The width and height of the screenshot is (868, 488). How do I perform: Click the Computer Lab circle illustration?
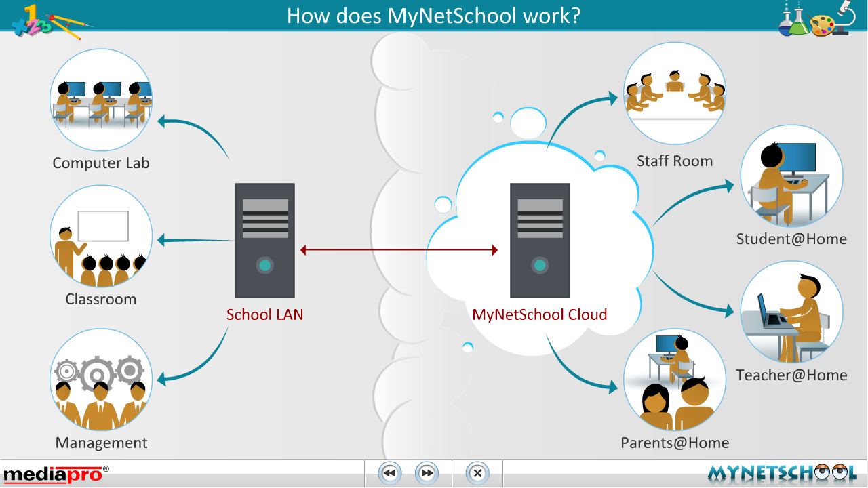click(x=101, y=100)
